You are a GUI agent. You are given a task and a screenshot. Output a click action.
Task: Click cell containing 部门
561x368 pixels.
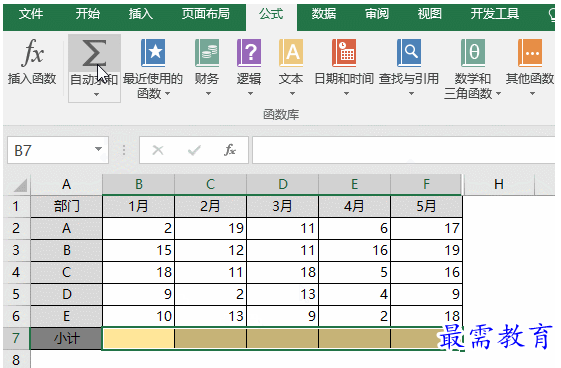[66, 206]
